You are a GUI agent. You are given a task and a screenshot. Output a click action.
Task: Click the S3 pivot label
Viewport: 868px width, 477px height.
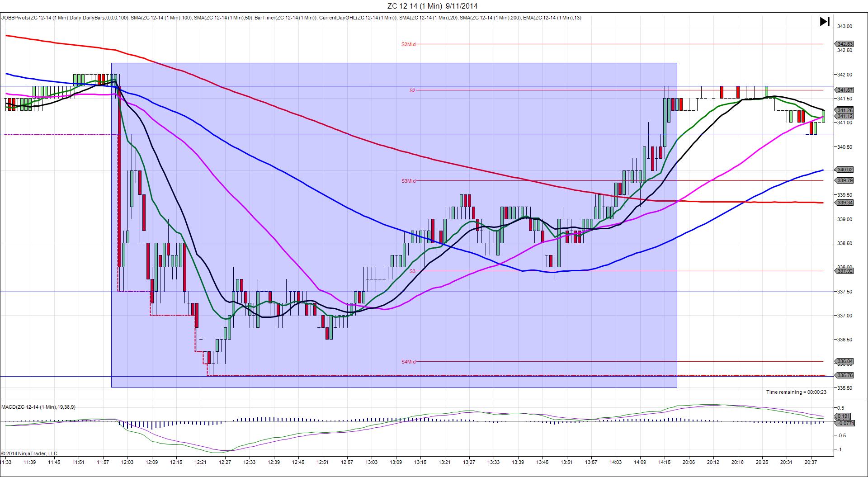(x=412, y=271)
